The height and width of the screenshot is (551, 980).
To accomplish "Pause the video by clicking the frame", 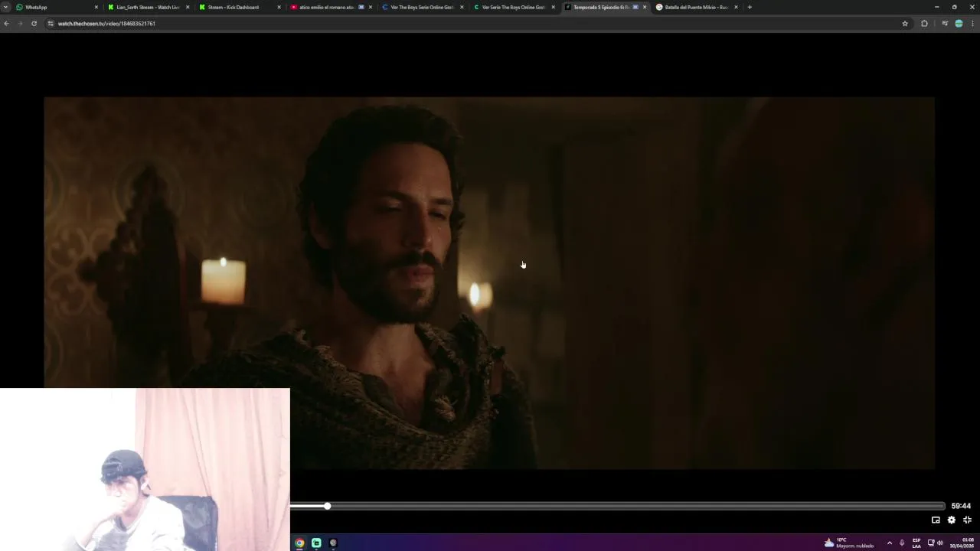I will tap(489, 282).
